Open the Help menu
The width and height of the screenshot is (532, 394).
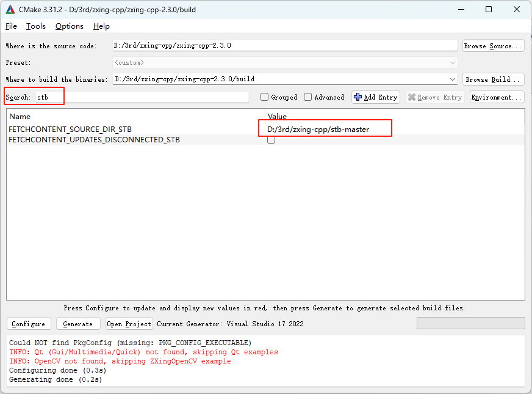[101, 26]
